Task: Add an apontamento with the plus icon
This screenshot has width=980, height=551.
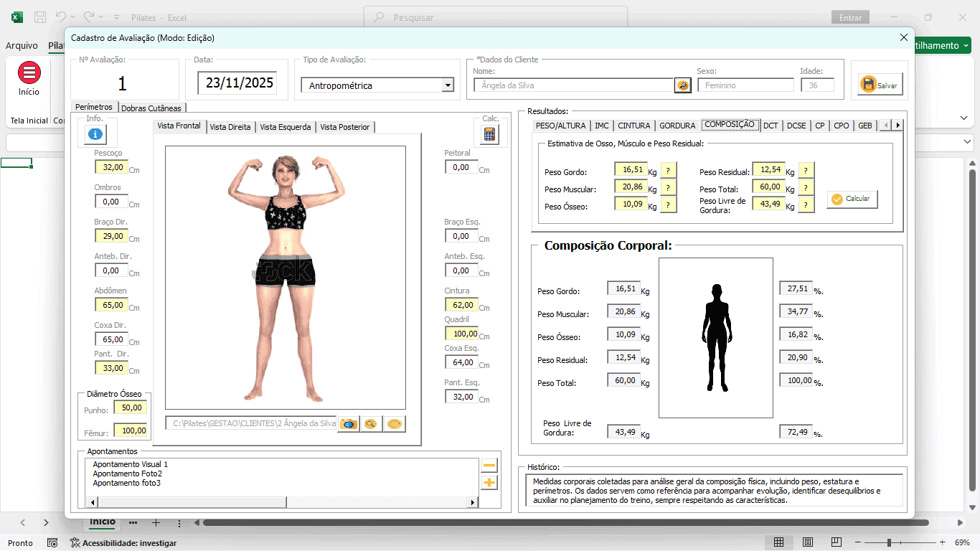Action: tap(489, 483)
